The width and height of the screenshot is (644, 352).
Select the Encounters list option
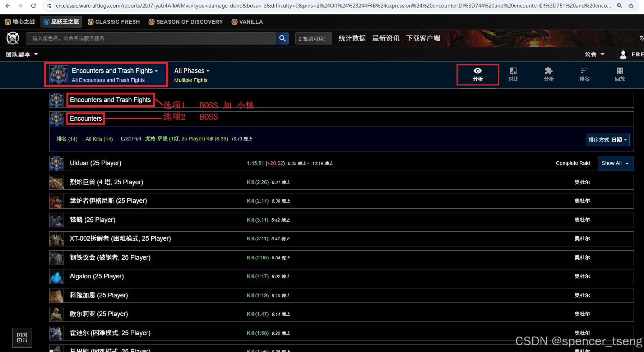click(86, 119)
